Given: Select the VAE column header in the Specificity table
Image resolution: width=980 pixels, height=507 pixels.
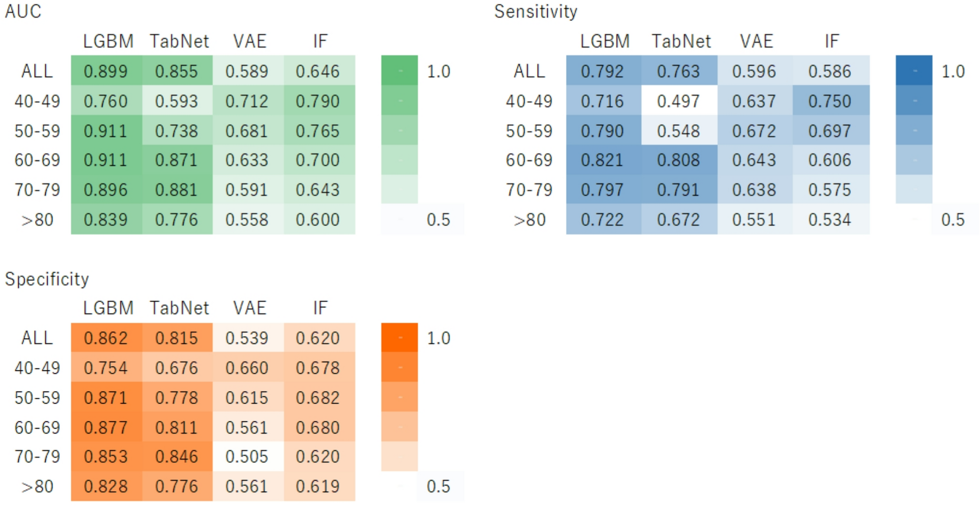Looking at the screenshot, I should (250, 308).
